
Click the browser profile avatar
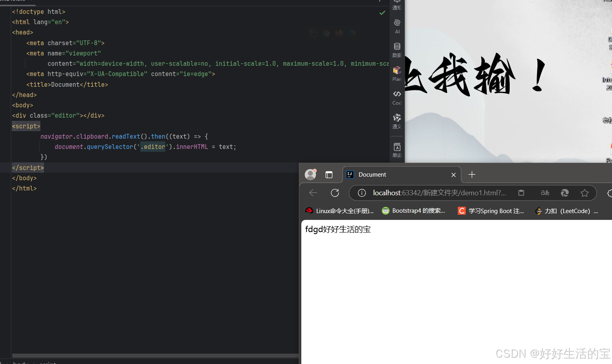coord(310,175)
